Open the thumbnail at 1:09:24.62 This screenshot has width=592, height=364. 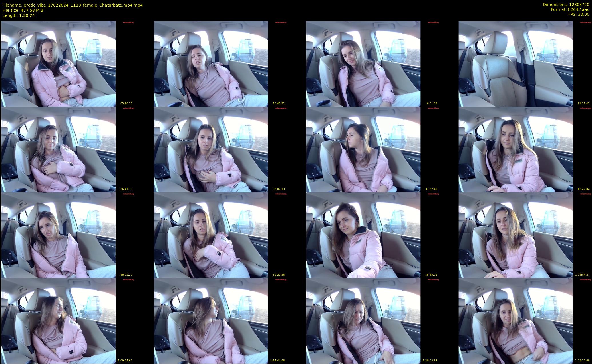pos(58,321)
